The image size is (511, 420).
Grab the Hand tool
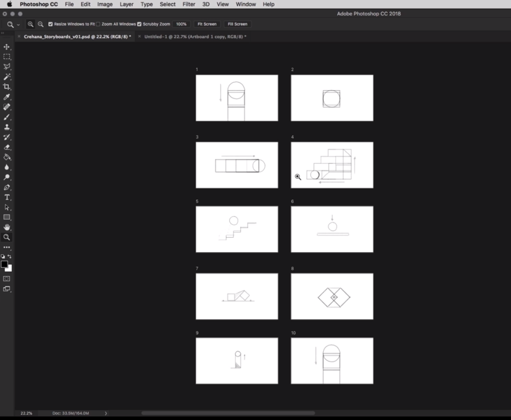click(7, 227)
